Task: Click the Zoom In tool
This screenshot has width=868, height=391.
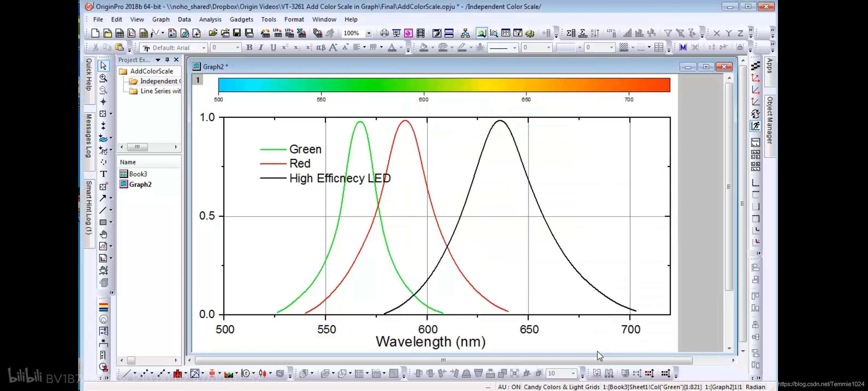Action: 103,78
